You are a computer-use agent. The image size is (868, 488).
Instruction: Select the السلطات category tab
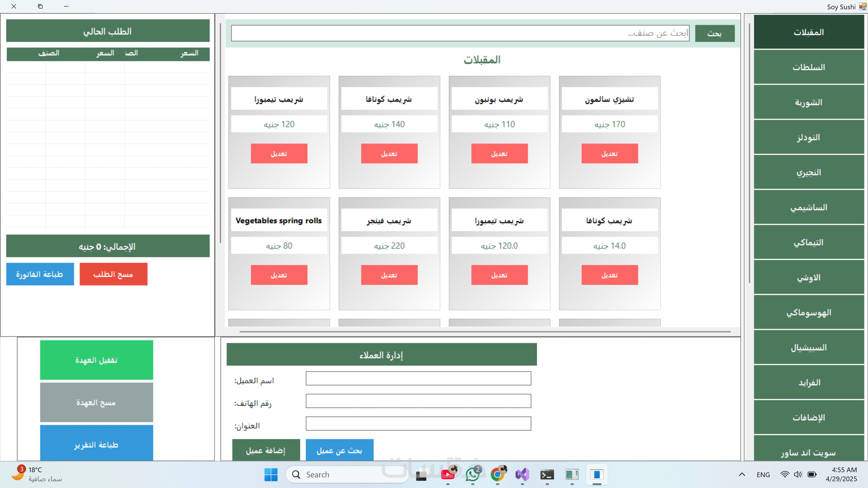pyautogui.click(x=809, y=67)
